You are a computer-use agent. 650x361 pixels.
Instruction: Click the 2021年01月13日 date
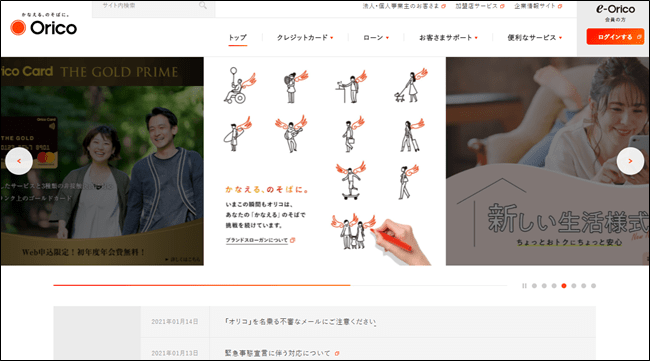175,353
